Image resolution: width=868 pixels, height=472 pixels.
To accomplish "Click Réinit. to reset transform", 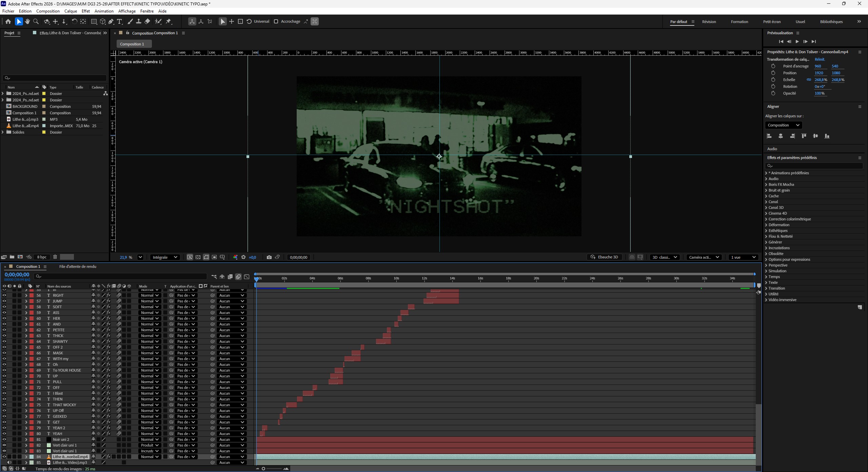I will (820, 59).
